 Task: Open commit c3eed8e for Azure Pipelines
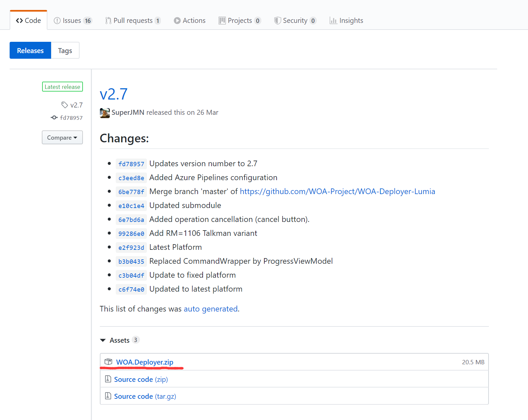[131, 178]
